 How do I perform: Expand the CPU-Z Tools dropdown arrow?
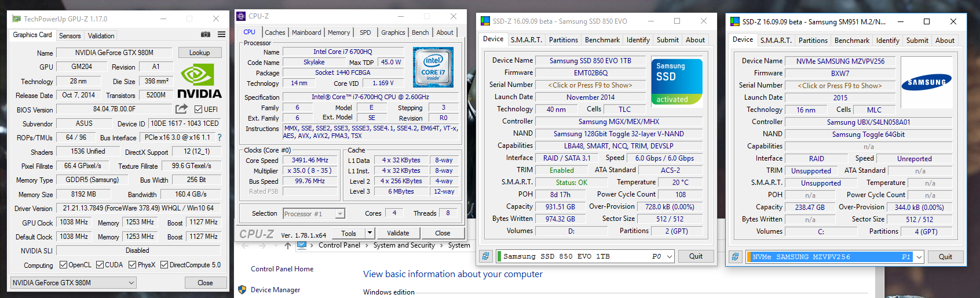370,233
